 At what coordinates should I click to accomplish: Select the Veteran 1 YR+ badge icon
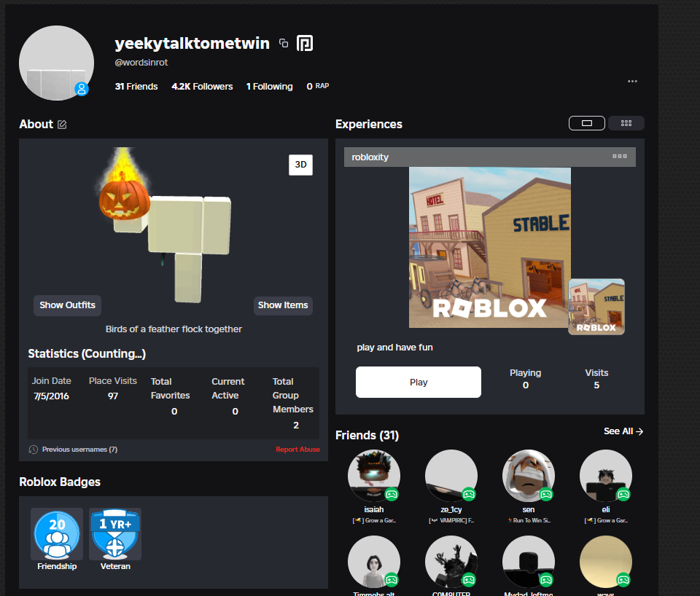click(x=114, y=532)
